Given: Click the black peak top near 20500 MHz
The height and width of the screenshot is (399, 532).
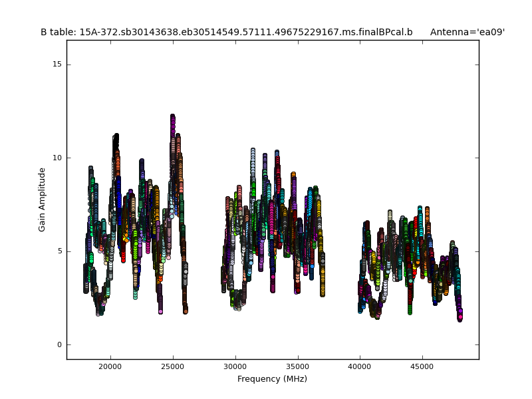Looking at the screenshot, I should coord(116,137).
